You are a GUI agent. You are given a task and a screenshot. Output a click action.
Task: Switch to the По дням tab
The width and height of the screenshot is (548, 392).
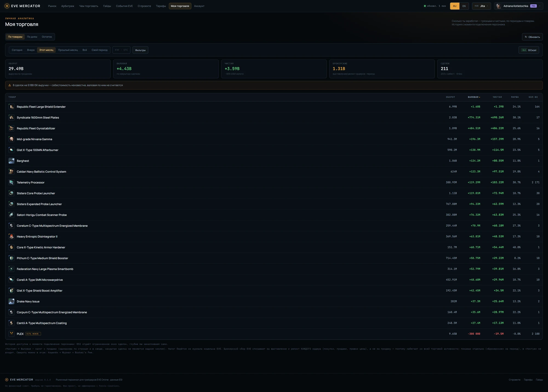pyautogui.click(x=32, y=37)
